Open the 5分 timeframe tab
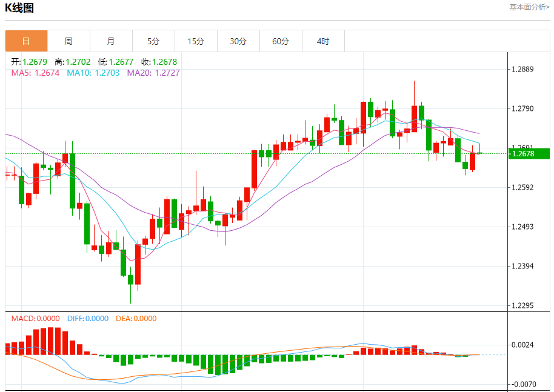554x392 pixels. coord(153,41)
